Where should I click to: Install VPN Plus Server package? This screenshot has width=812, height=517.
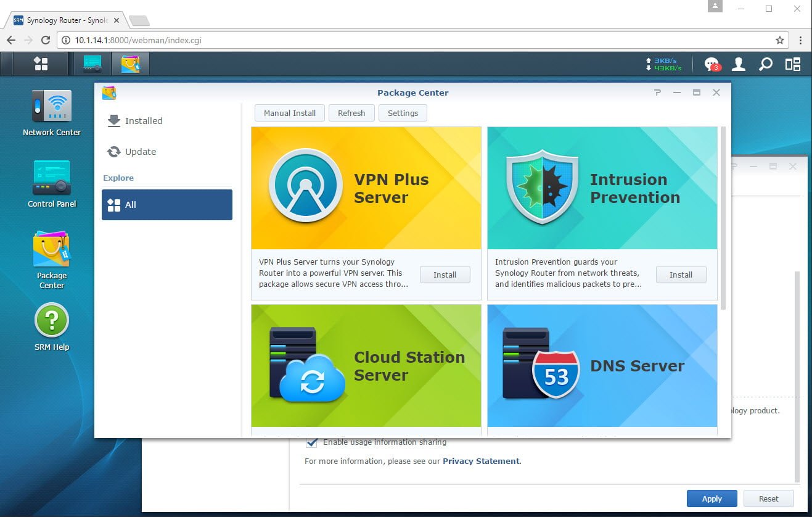(x=445, y=275)
